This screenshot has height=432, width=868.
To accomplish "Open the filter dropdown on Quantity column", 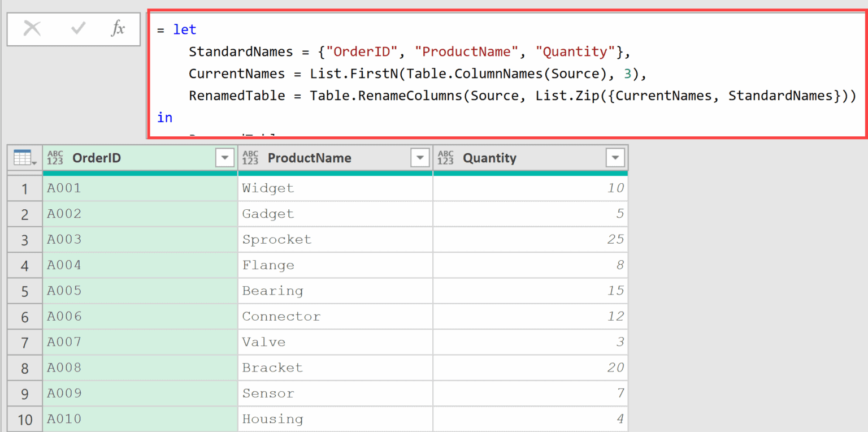I will [615, 158].
